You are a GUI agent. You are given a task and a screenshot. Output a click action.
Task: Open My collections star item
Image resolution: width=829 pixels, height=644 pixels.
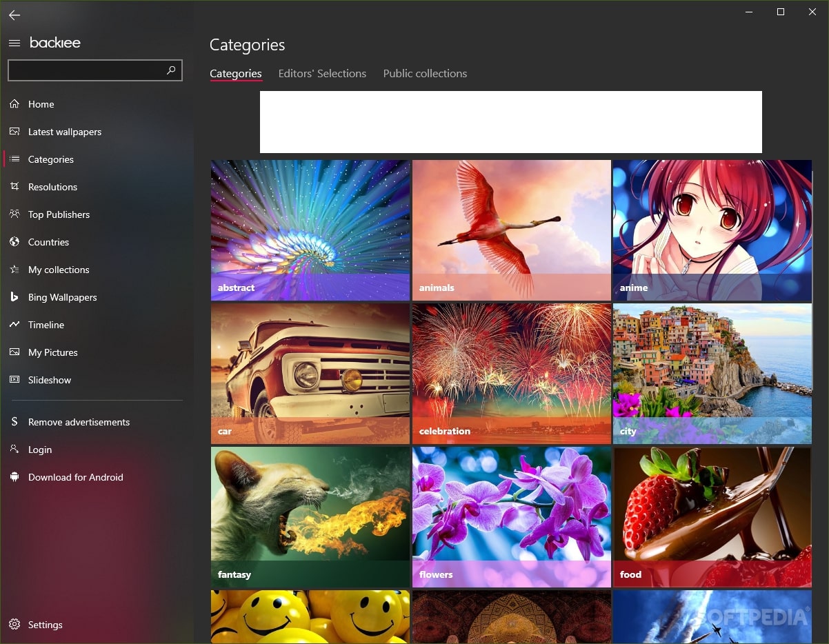58,270
